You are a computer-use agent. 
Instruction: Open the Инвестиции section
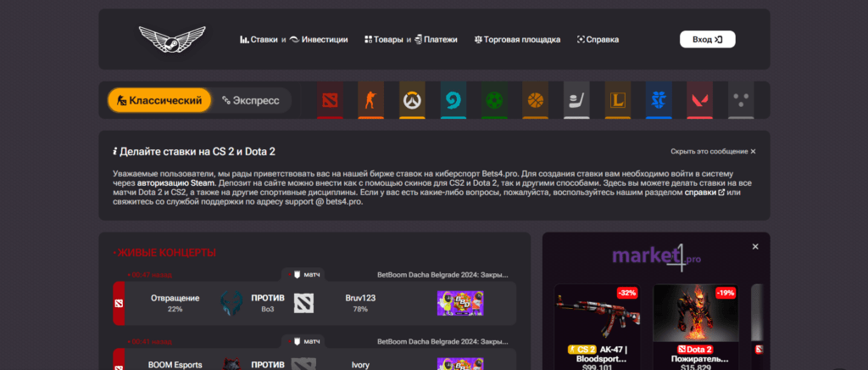pos(319,39)
